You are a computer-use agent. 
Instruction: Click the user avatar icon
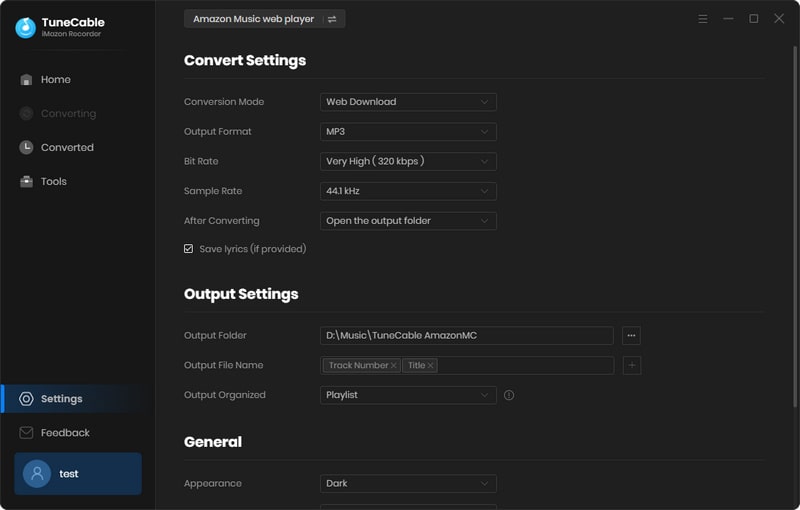(37, 474)
